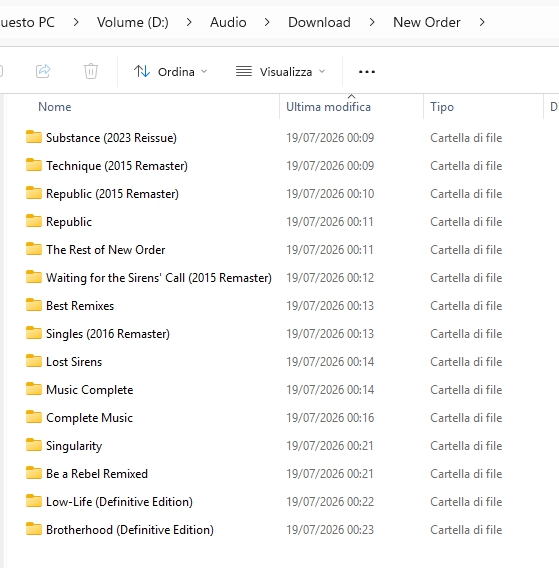The height and width of the screenshot is (568, 559).
Task: Select the Republic (2015 Remaster) folder icon
Action: [x=34, y=193]
